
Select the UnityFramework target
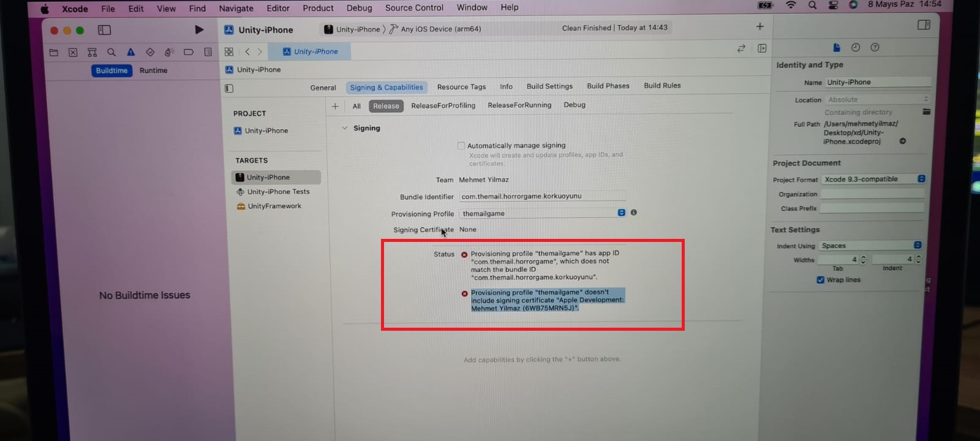[x=269, y=206]
